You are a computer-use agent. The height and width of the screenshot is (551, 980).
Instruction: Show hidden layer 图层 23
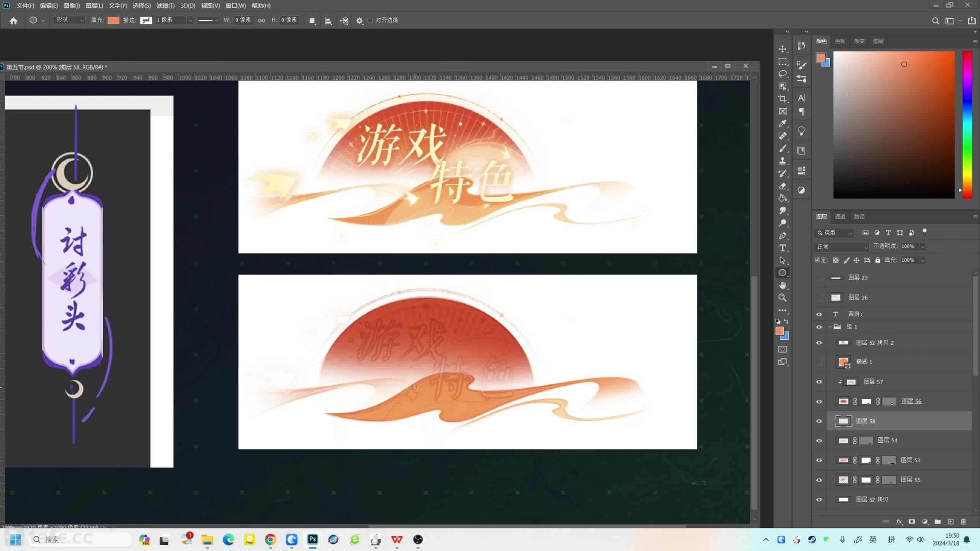(x=819, y=278)
